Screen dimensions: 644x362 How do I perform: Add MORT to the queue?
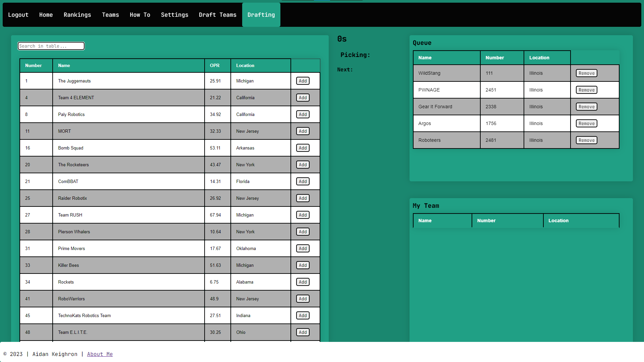click(303, 131)
